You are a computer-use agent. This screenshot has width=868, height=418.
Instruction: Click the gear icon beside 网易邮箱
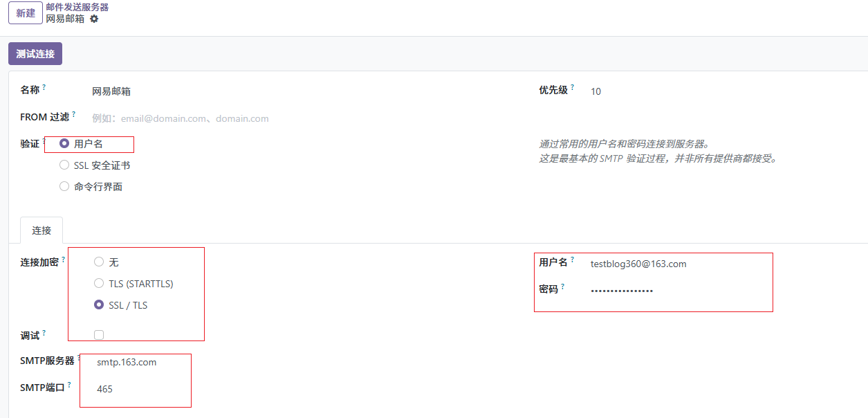(x=94, y=19)
